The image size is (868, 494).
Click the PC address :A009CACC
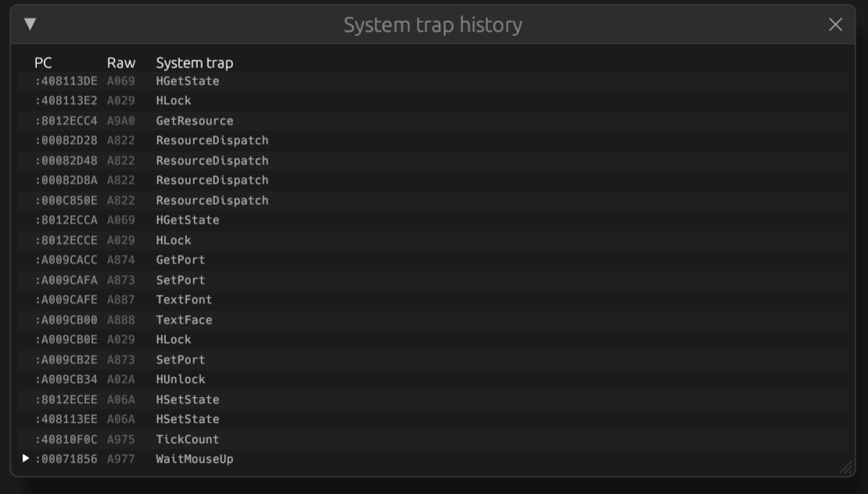66,260
